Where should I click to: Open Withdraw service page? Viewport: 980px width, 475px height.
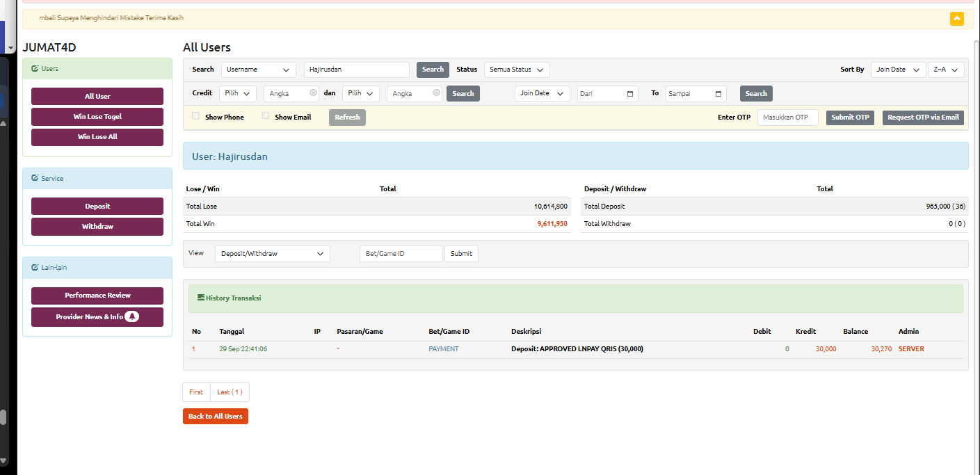[x=97, y=227]
